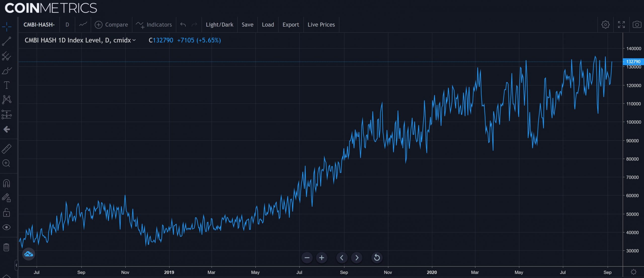Click the left-arrow icon in drawing toolbar

[x=7, y=129]
